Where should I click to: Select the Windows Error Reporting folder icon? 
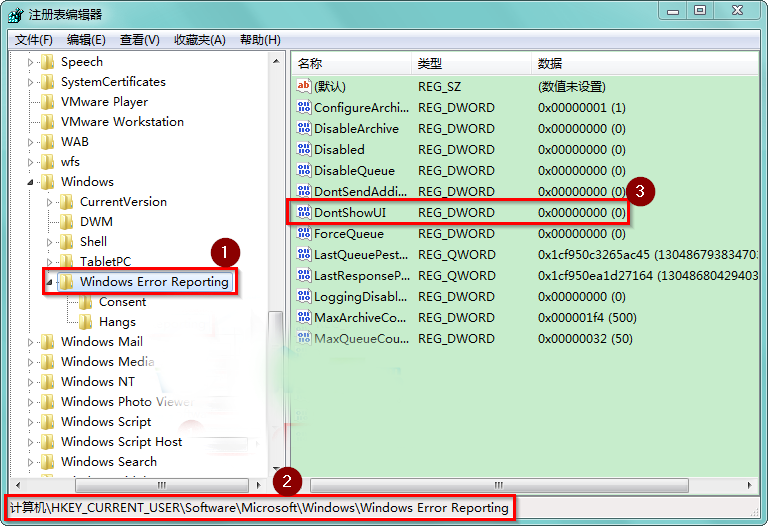coord(66,282)
